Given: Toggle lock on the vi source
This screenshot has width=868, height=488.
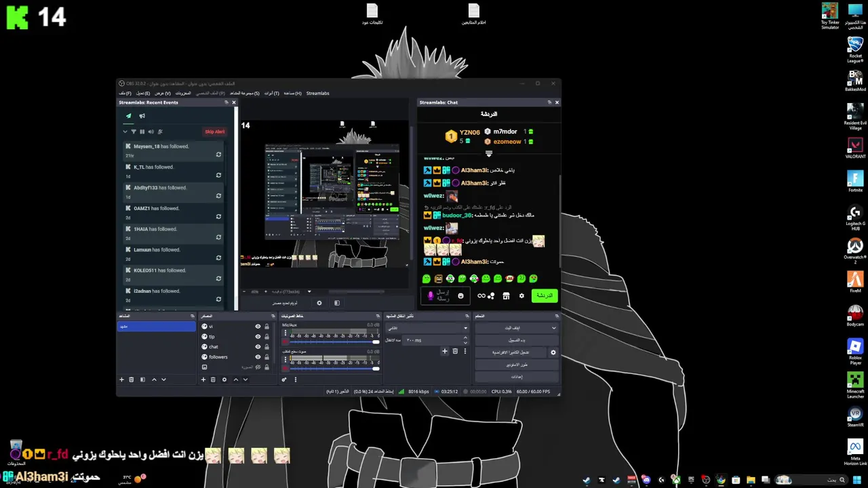Looking at the screenshot, I should (267, 327).
